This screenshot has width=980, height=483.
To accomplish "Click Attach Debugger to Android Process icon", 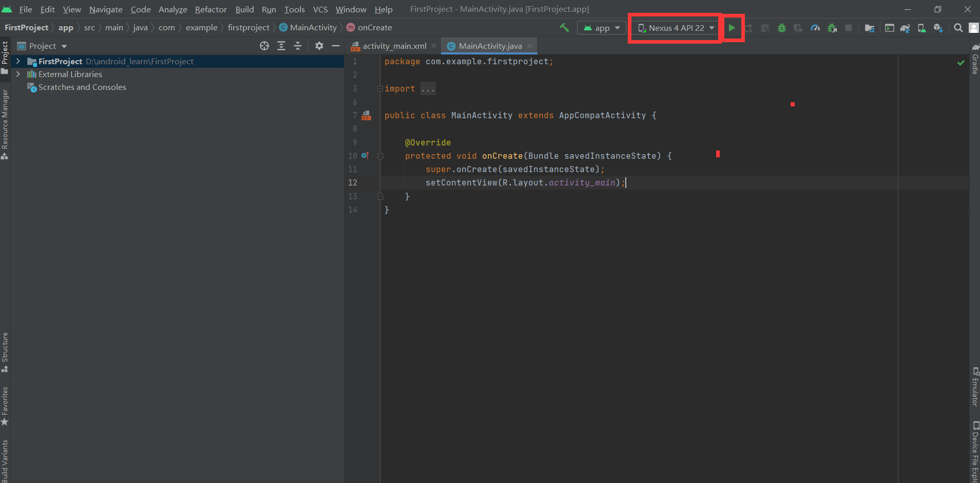I will pos(832,28).
